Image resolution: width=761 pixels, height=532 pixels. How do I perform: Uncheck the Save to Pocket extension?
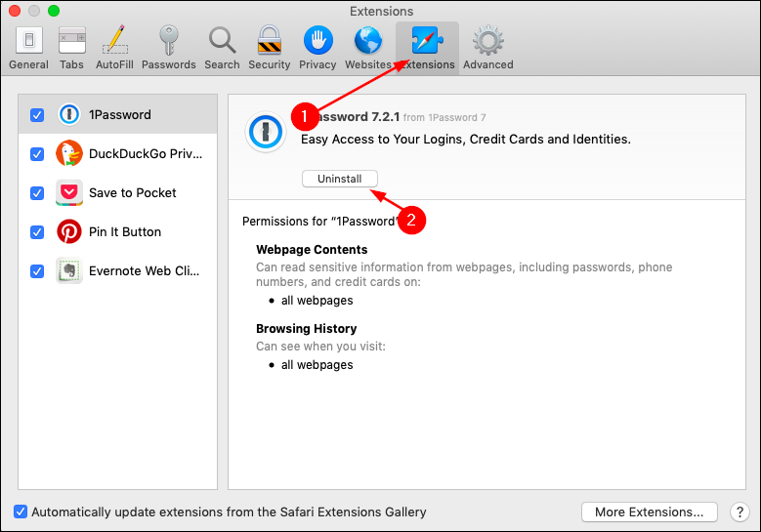point(37,193)
